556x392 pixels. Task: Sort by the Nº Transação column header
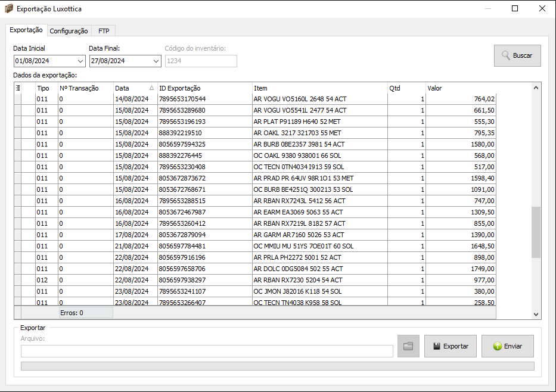pos(85,88)
